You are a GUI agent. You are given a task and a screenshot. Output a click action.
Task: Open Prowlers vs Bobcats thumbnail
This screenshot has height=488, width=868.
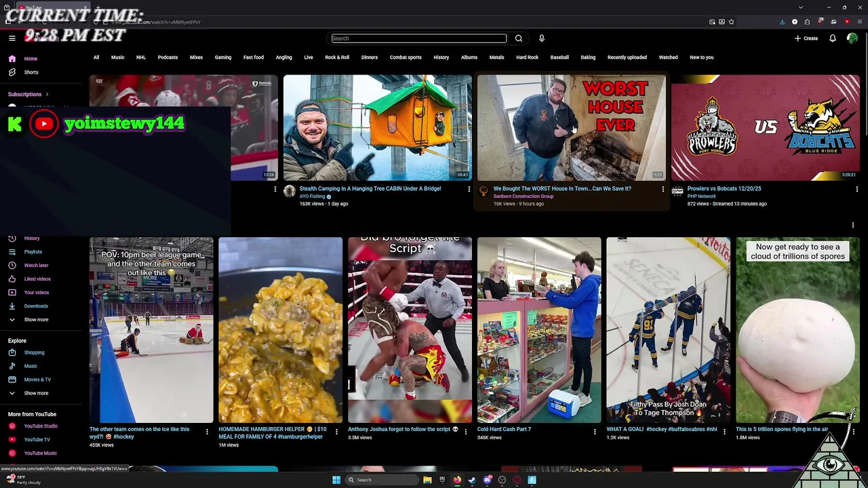[x=765, y=127]
